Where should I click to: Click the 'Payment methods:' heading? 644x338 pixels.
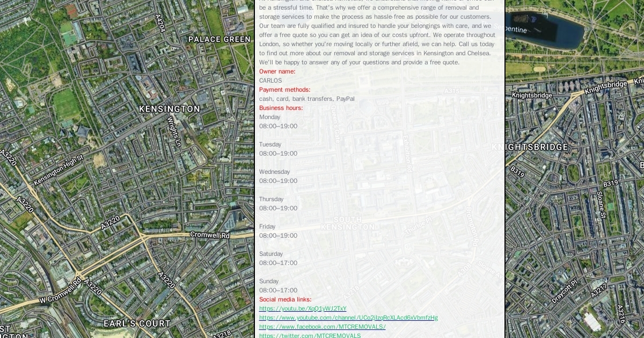284,90
